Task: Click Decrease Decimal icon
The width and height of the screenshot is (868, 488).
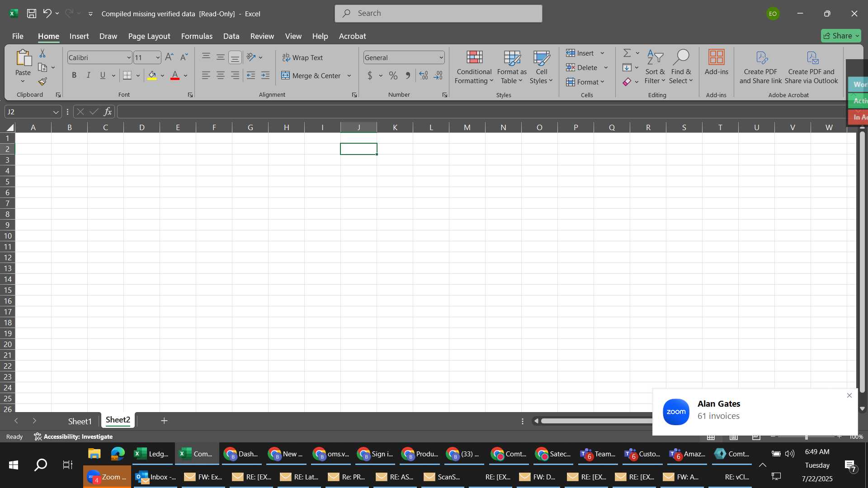Action: point(438,75)
